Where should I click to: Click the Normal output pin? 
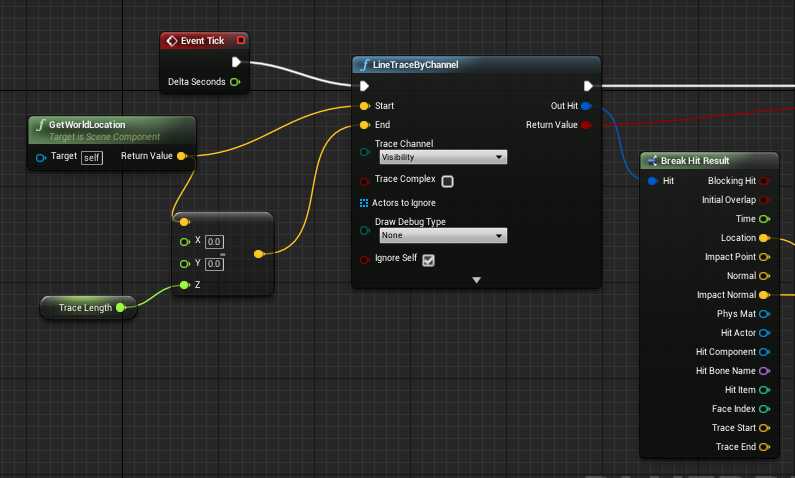coord(765,276)
